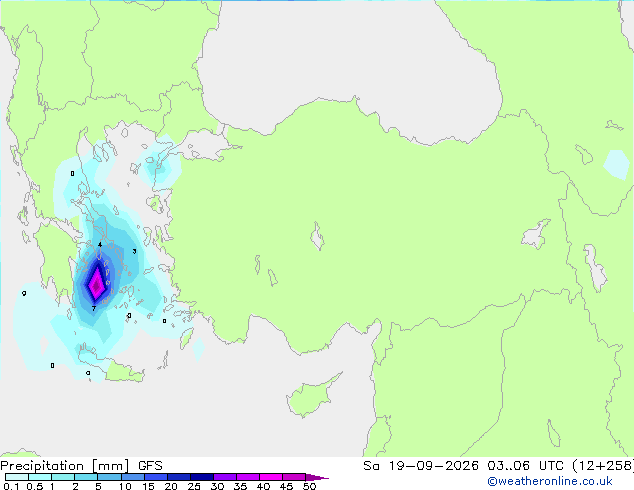
Task: Click the magenta precipitation maximum on map
Action: [97, 284]
